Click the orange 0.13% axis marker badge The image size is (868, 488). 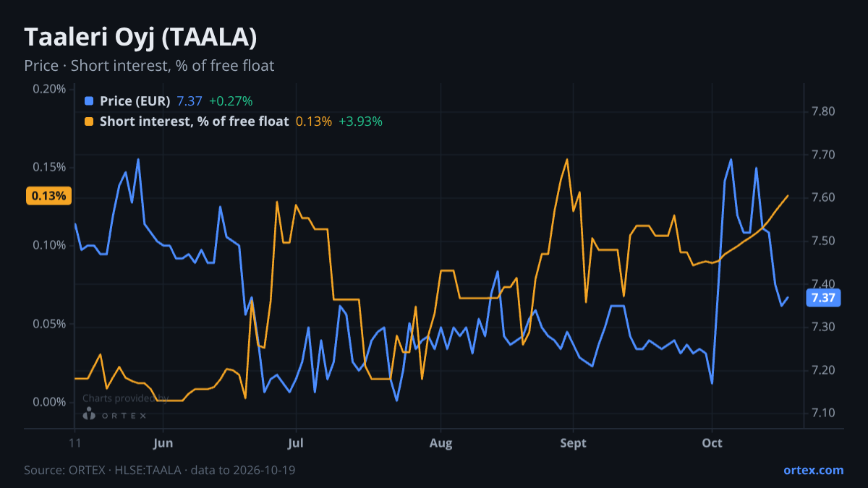[48, 195]
